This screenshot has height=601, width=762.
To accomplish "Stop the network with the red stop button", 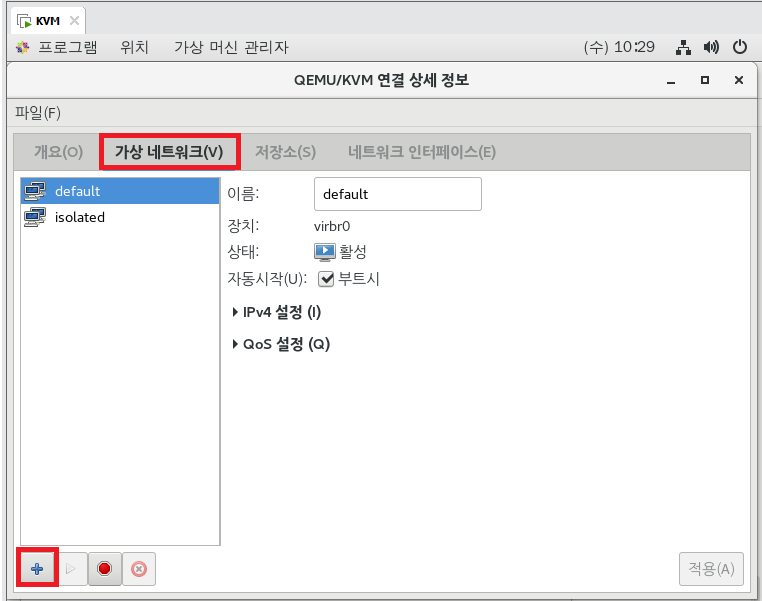I will pos(104,568).
